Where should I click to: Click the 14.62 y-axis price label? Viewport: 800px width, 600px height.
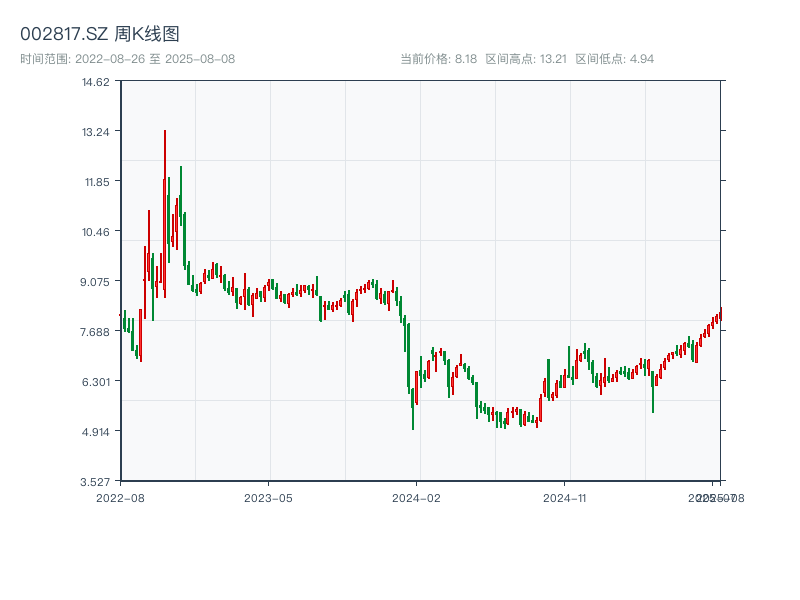pyautogui.click(x=96, y=82)
